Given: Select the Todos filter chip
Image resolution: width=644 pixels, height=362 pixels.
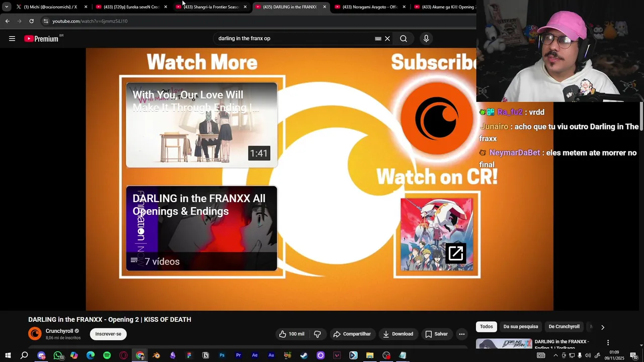Looking at the screenshot, I should tap(487, 327).
